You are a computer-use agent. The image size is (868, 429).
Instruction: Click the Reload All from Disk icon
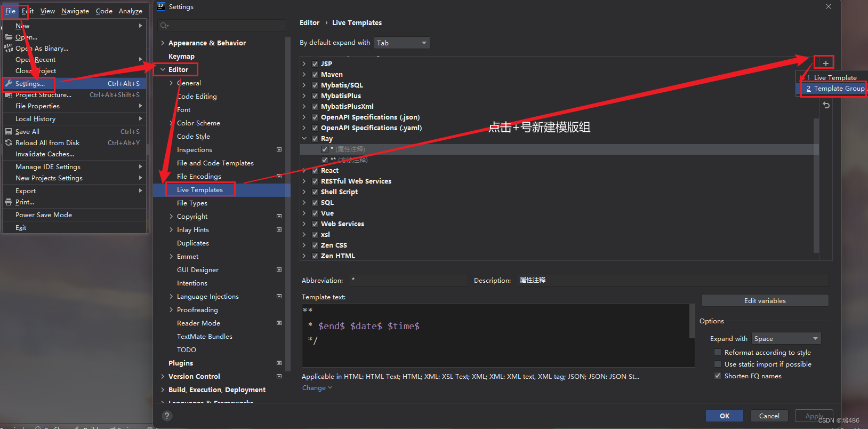[x=9, y=142]
